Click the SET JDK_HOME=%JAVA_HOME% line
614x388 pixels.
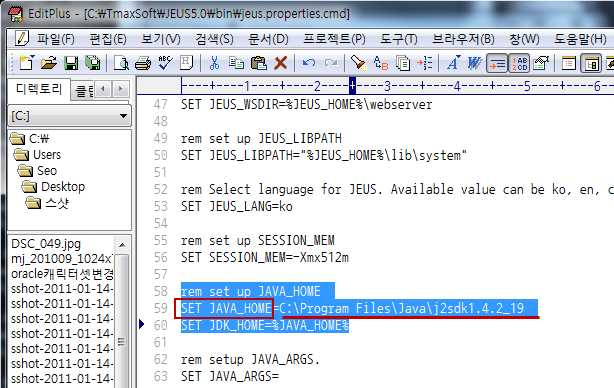coord(265,325)
